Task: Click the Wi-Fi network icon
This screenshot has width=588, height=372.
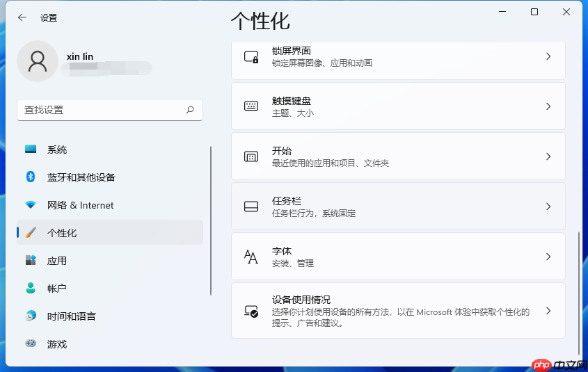Action: (31, 205)
